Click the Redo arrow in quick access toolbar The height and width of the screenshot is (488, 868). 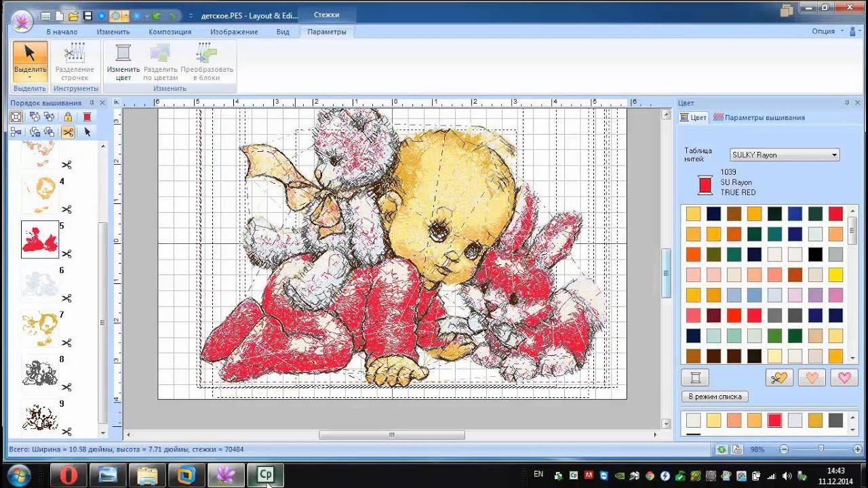point(171,16)
